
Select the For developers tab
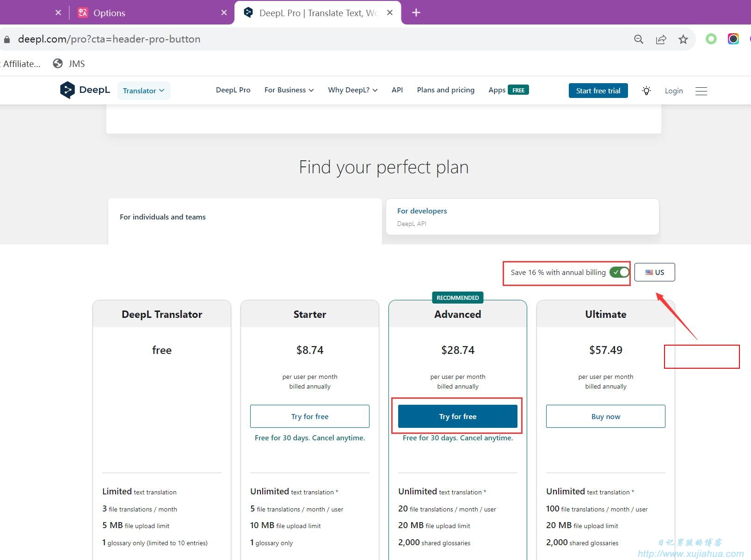[x=523, y=217]
